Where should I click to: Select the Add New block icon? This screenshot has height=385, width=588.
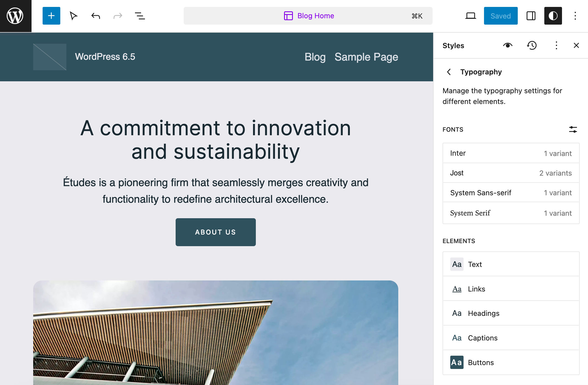(x=51, y=16)
